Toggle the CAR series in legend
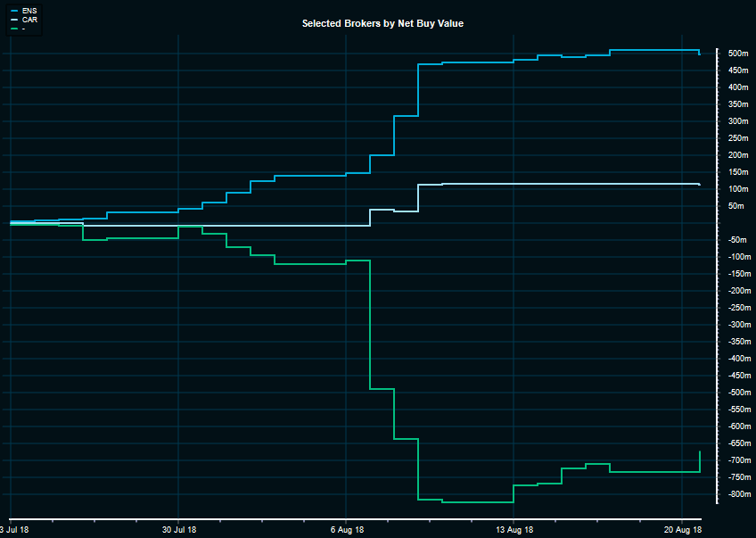 29,19
